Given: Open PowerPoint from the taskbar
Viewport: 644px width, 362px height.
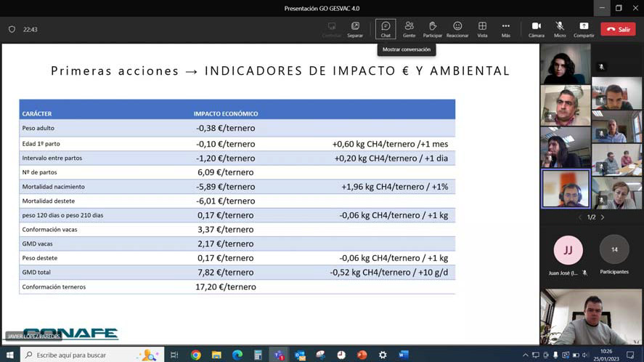Looking at the screenshot, I should tap(362, 355).
